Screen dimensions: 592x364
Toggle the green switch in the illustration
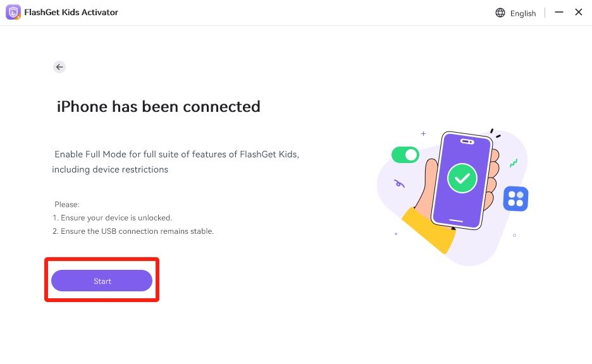tap(405, 155)
